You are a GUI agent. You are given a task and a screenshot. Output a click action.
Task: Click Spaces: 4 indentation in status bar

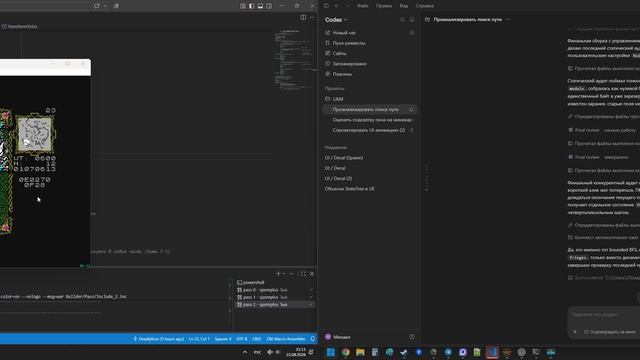(x=223, y=339)
